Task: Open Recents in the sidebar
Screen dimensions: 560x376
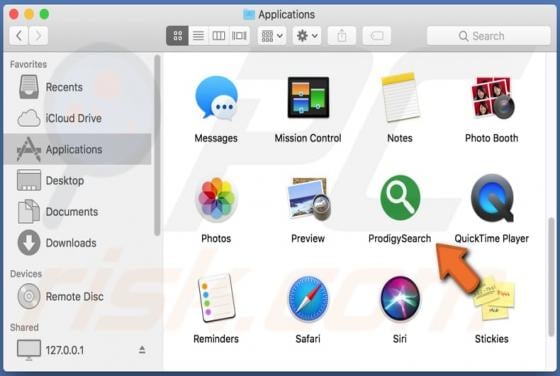Action: 77,87
